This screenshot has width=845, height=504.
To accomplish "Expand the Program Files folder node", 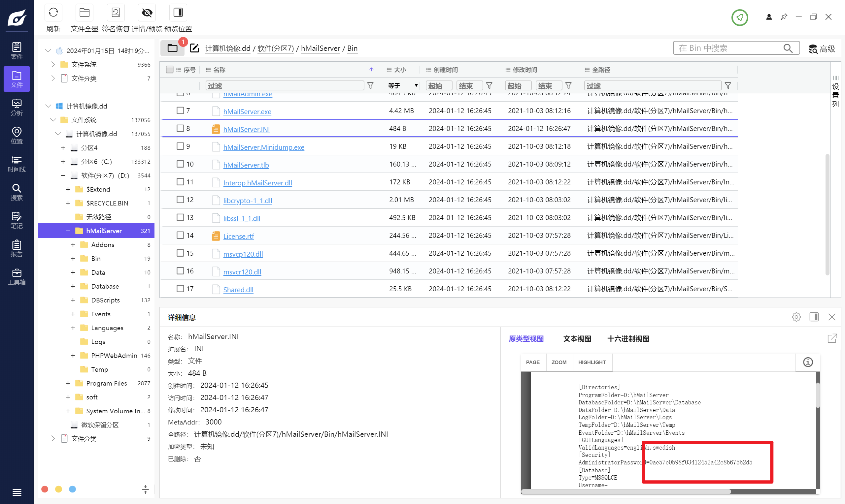I will click(68, 383).
